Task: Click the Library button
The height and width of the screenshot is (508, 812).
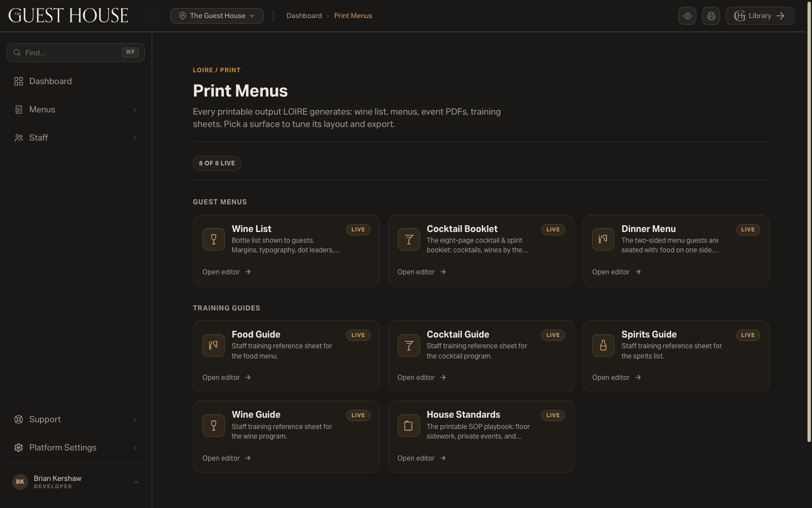Action: pos(760,16)
